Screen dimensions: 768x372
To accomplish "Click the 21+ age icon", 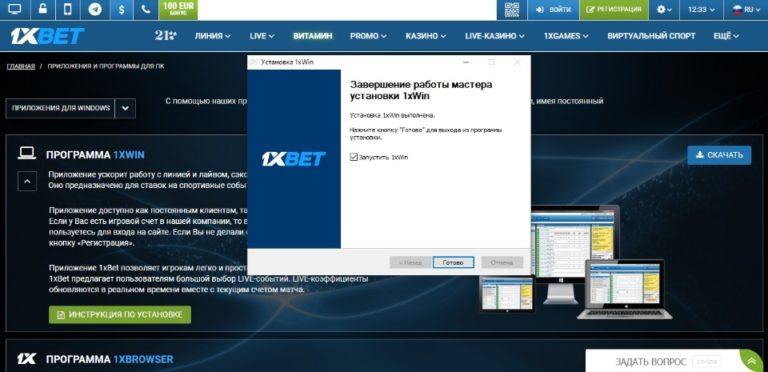I will [x=166, y=36].
